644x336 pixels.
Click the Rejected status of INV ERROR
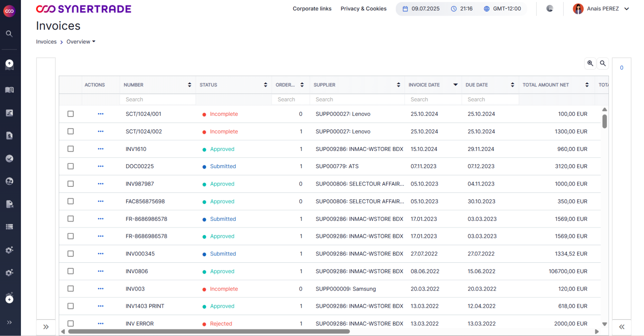click(221, 324)
